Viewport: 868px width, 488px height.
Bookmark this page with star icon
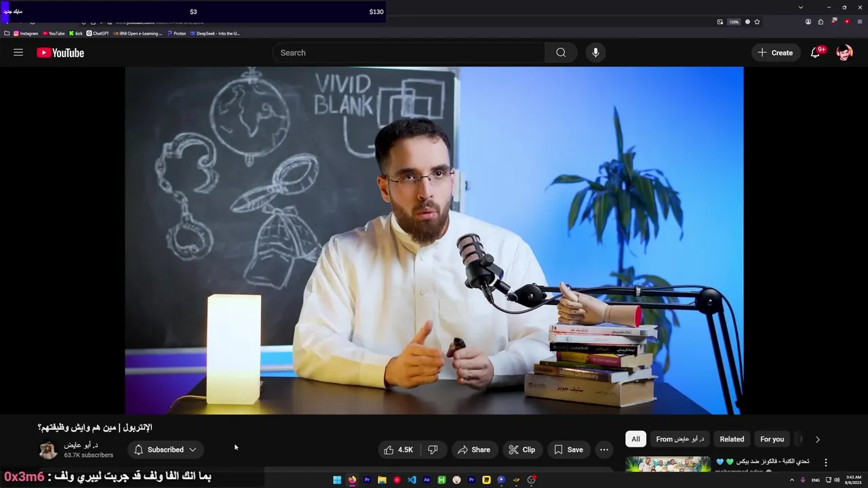(x=757, y=22)
